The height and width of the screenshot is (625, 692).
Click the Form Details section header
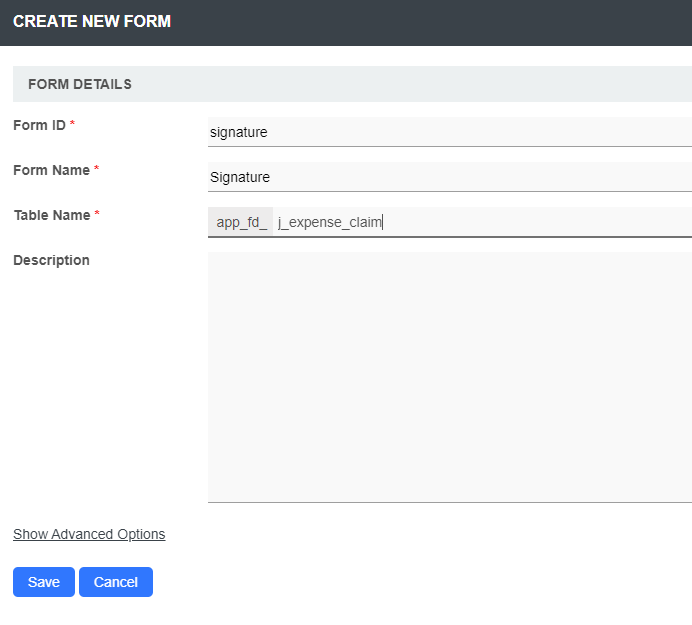click(80, 84)
